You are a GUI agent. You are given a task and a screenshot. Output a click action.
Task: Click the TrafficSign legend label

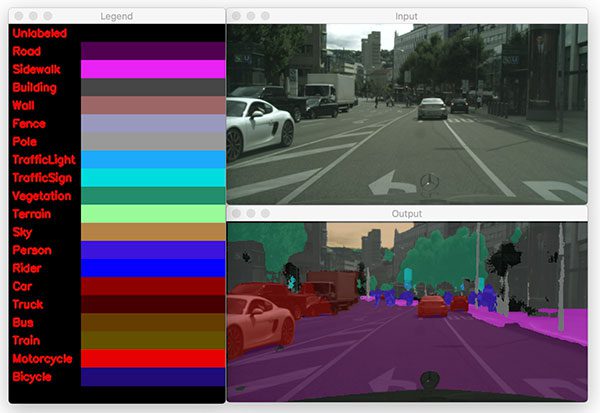(42, 178)
